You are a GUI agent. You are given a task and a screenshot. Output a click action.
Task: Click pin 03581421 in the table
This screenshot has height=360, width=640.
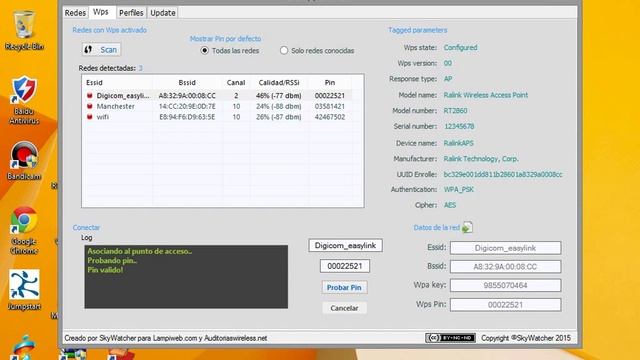coord(330,106)
